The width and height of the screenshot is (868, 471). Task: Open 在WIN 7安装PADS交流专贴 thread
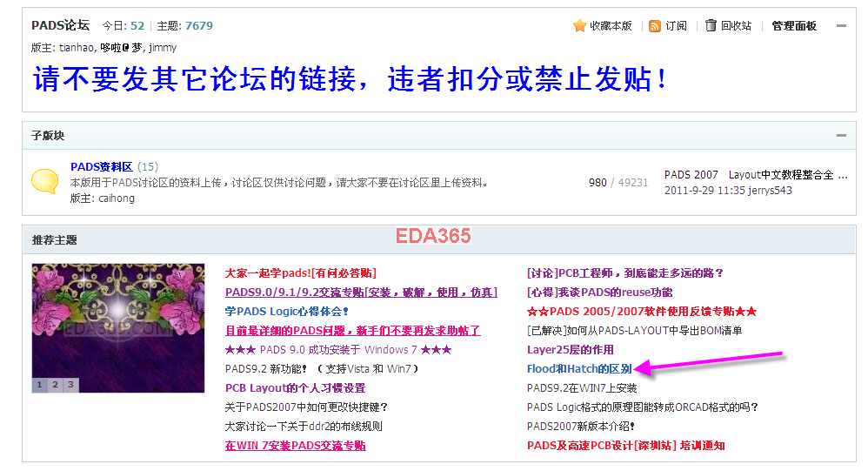[295, 446]
